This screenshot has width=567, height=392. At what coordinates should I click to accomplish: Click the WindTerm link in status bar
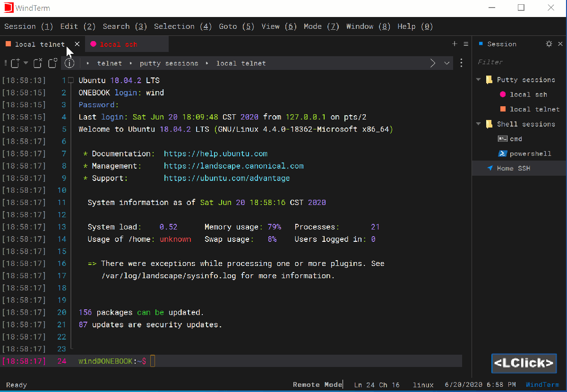pos(542,384)
